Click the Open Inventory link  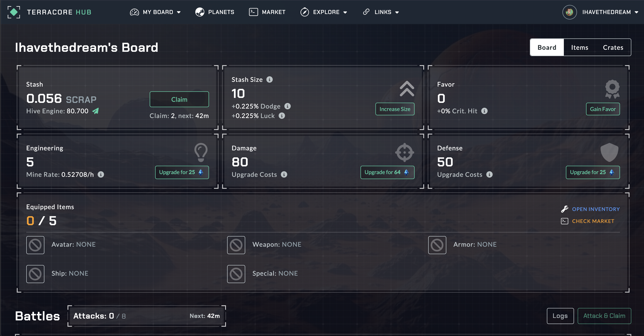[596, 209]
